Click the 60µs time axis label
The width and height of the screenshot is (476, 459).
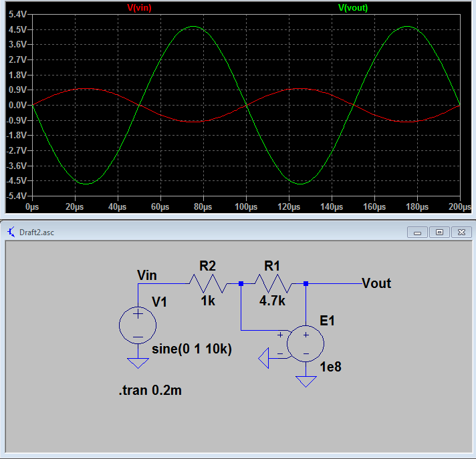click(160, 207)
